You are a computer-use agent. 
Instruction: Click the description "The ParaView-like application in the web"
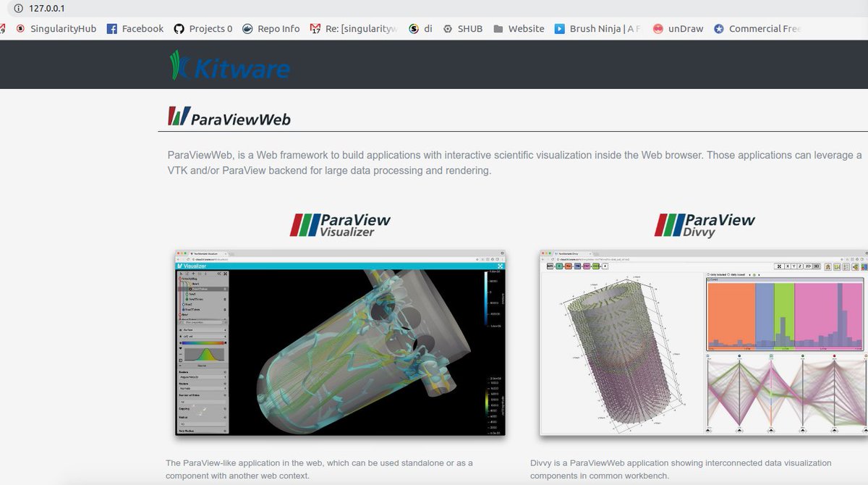(319, 469)
